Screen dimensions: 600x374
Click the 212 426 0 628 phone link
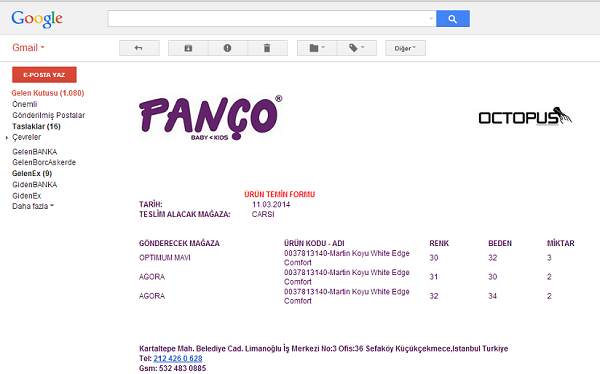pyautogui.click(x=178, y=359)
